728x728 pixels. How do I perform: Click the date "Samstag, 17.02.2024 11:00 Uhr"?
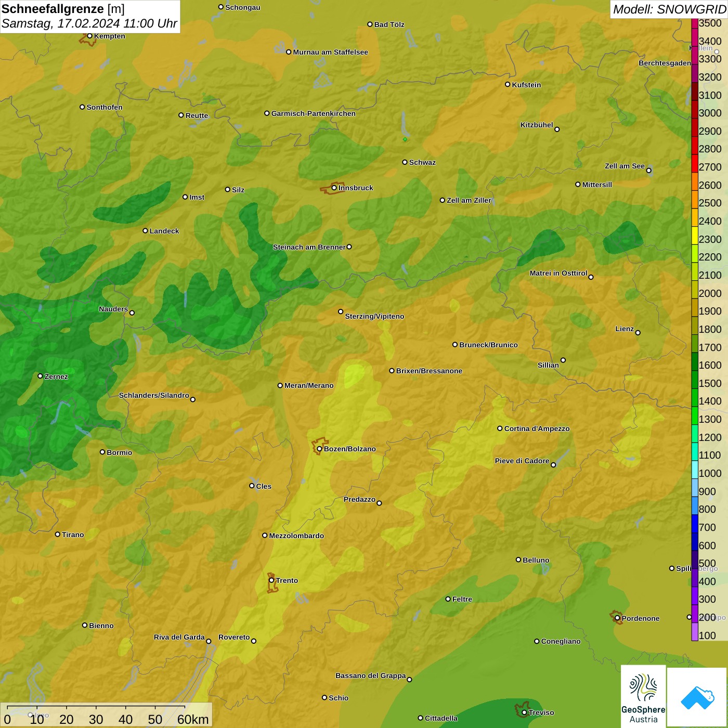coord(89,23)
